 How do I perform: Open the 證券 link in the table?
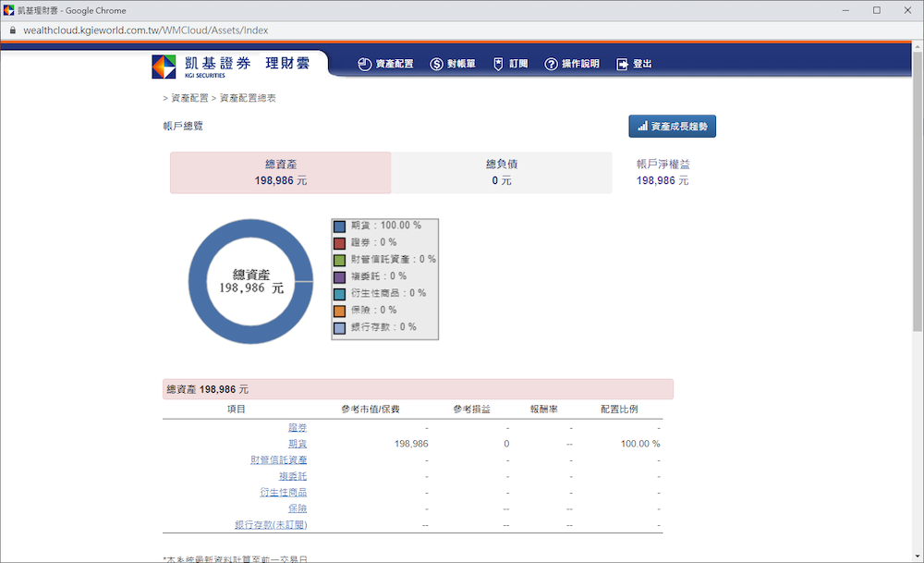tap(298, 427)
